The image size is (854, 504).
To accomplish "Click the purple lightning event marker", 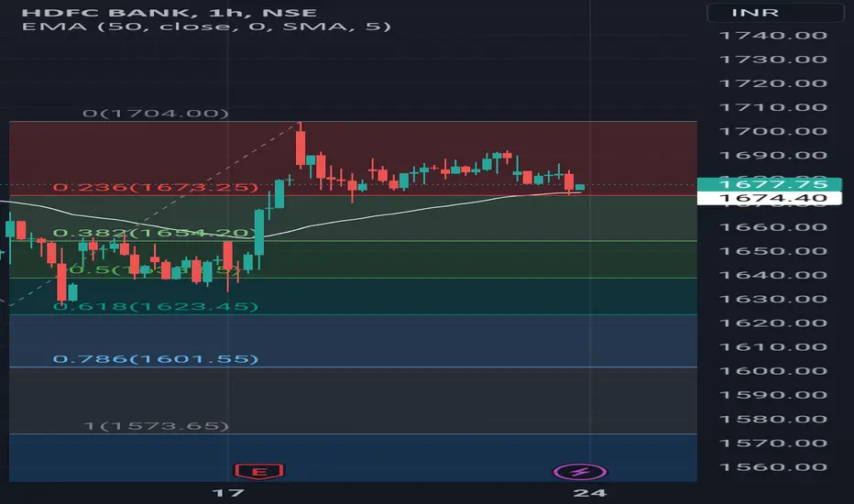I will click(580, 471).
